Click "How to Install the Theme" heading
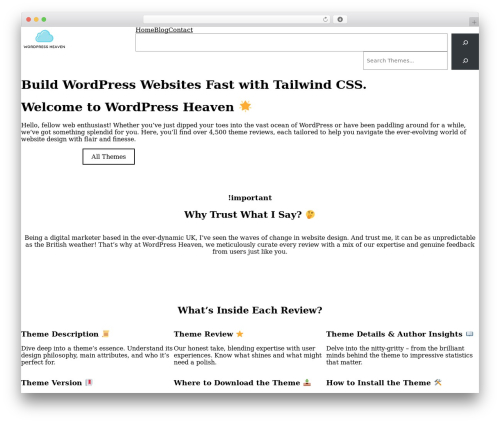Viewport: 500px width, 423px height. click(378, 383)
